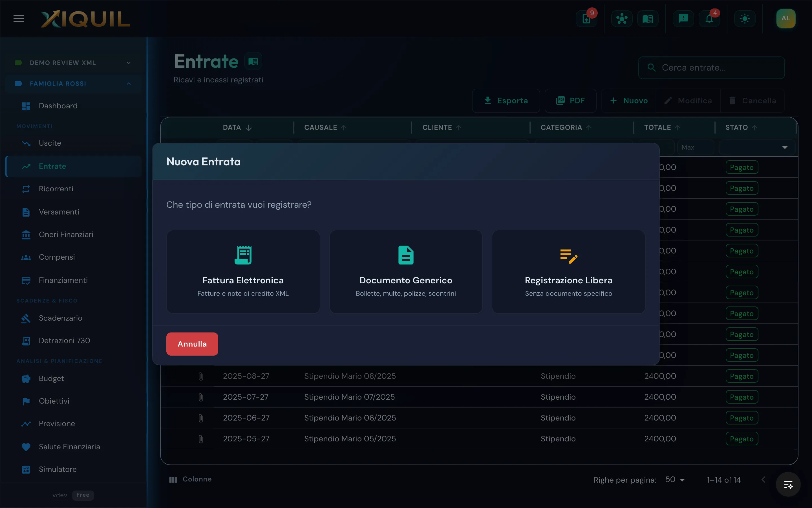Click the network hub icon in header
The width and height of the screenshot is (812, 508).
point(622,18)
